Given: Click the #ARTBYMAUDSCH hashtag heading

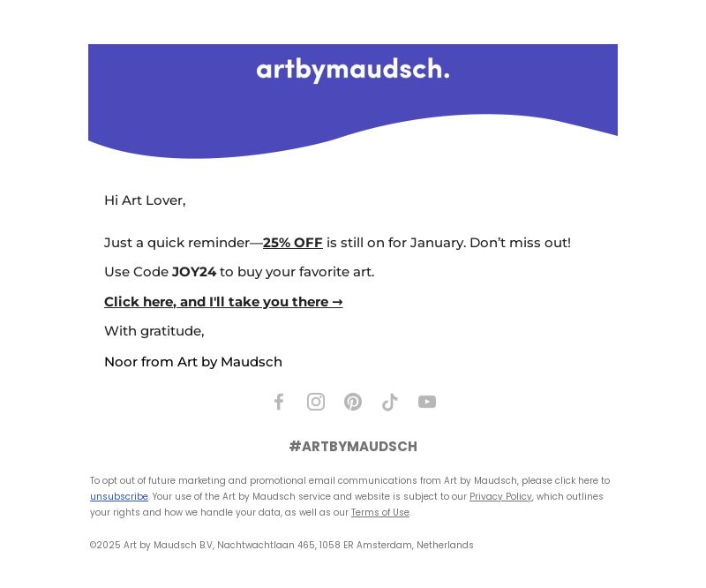Looking at the screenshot, I should tap(353, 447).
